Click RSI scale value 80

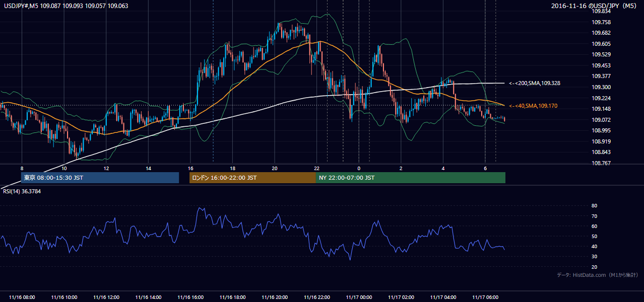594,206
